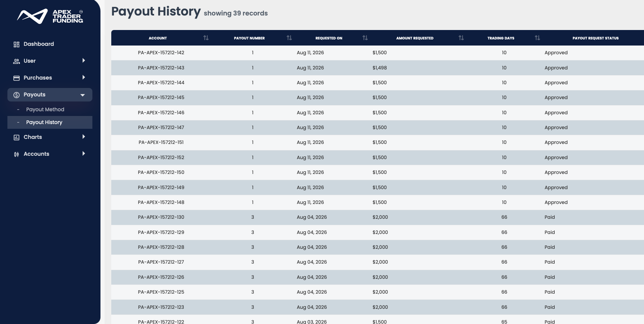Click account PA-APEX-157212-147 cell

pyautogui.click(x=161, y=127)
